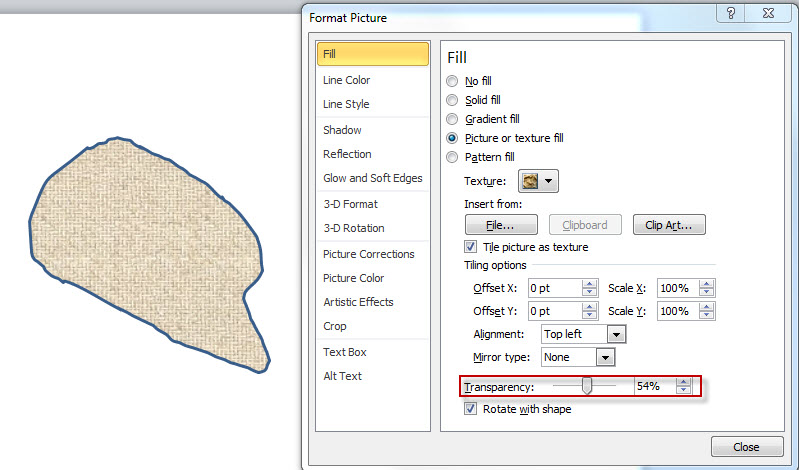Click the Transparency slider handle

(587, 386)
